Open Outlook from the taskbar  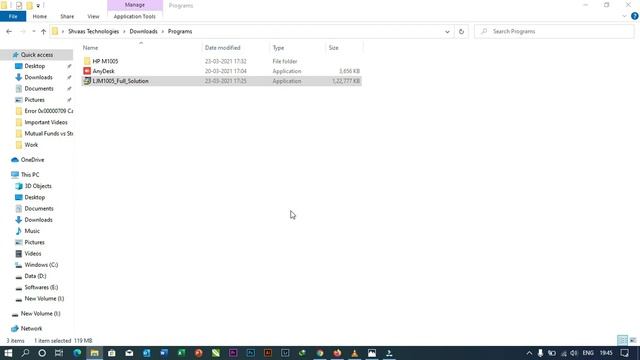(147, 353)
